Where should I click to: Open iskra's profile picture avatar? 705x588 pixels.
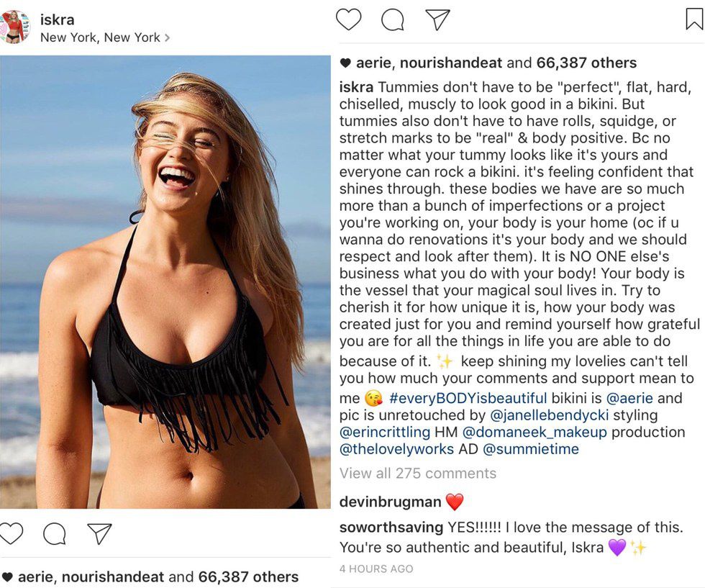pos(15,27)
